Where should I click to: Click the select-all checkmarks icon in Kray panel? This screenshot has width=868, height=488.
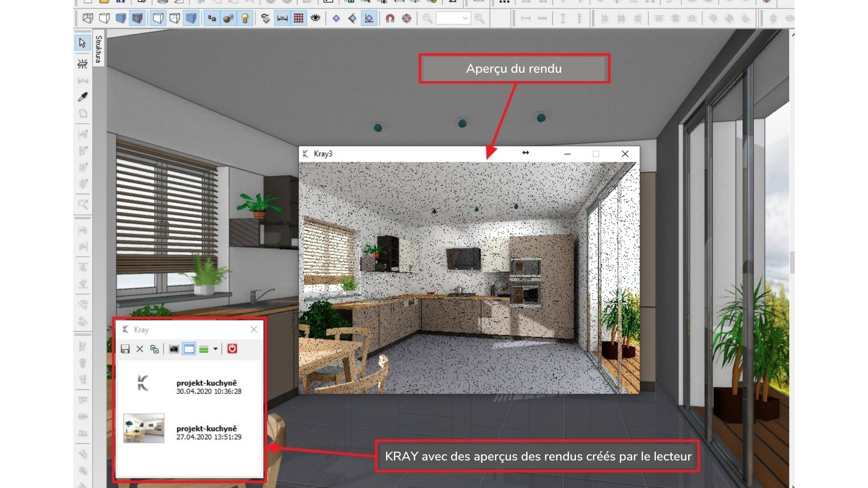pos(155,349)
